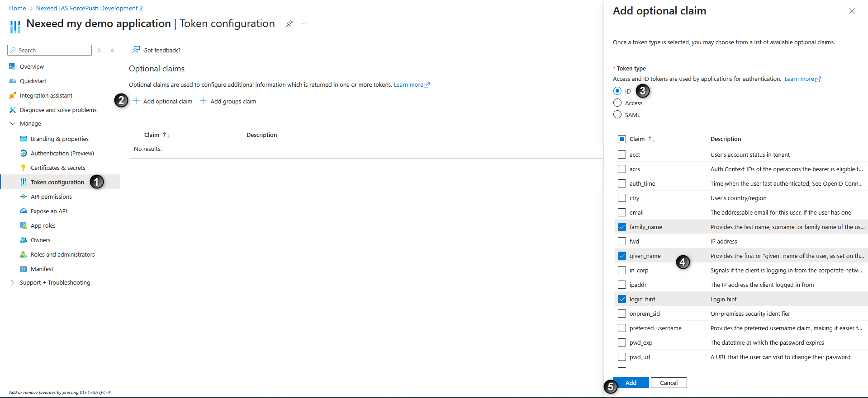Uncheck the login_hint claim checkbox
Viewport: 868px width, 398px height.
(x=622, y=299)
